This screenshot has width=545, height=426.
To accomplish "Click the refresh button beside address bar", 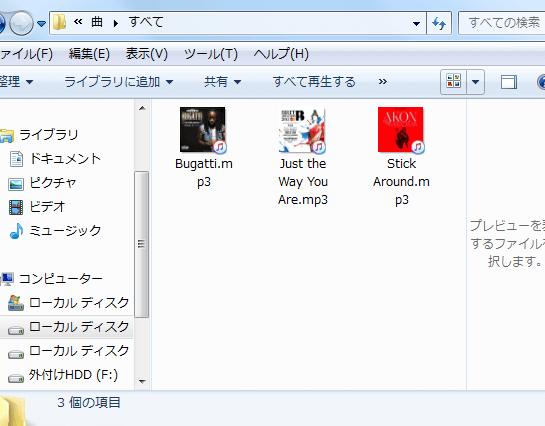I will pyautogui.click(x=439, y=23).
